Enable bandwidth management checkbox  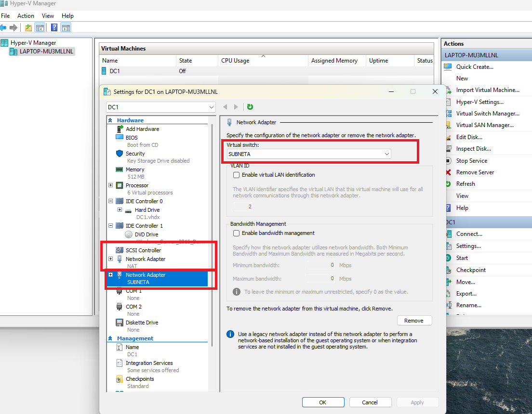(x=237, y=233)
